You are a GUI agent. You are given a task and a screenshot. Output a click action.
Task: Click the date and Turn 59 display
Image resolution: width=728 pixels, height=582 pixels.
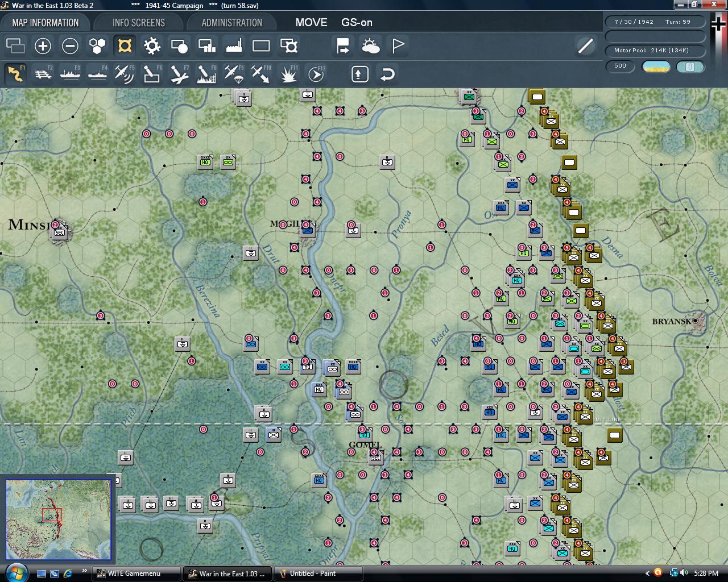tap(655, 22)
